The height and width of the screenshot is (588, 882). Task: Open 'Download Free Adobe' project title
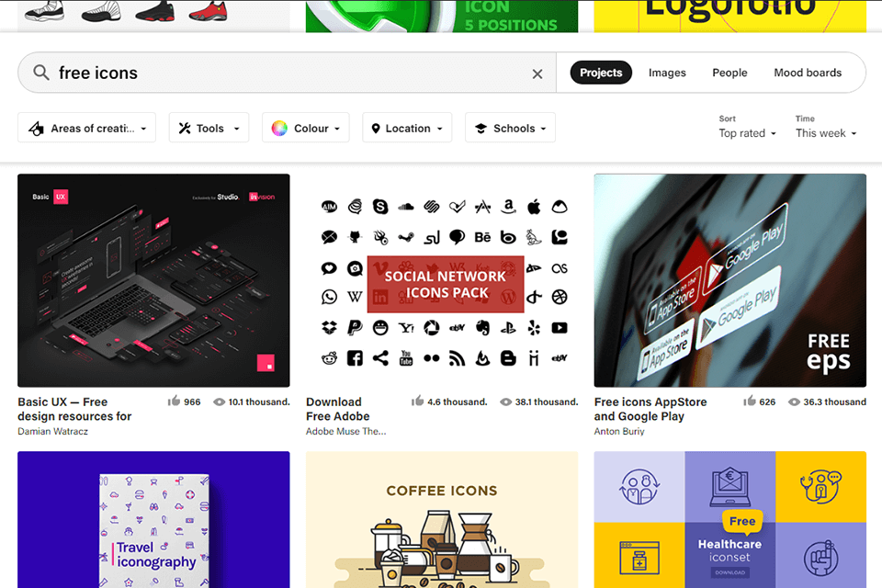(x=337, y=409)
